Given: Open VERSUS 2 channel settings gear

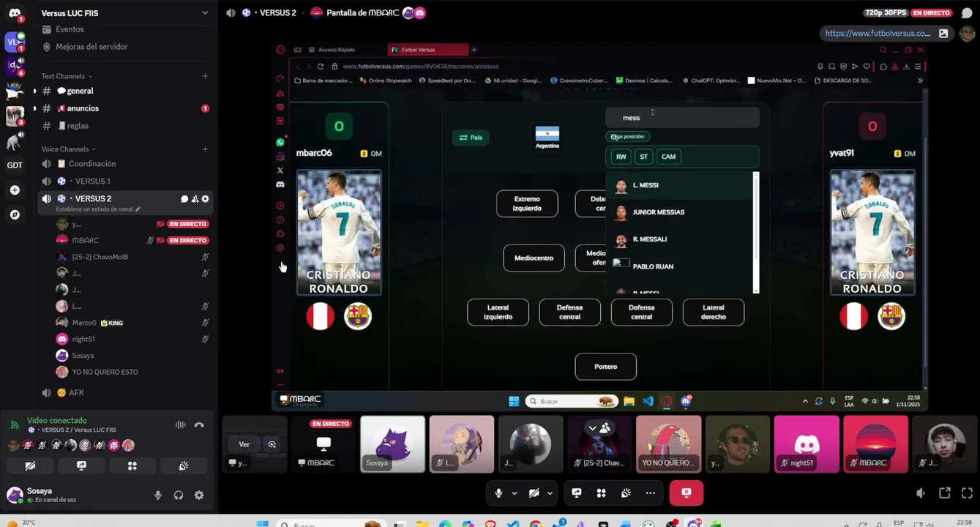Looking at the screenshot, I should click(x=205, y=199).
